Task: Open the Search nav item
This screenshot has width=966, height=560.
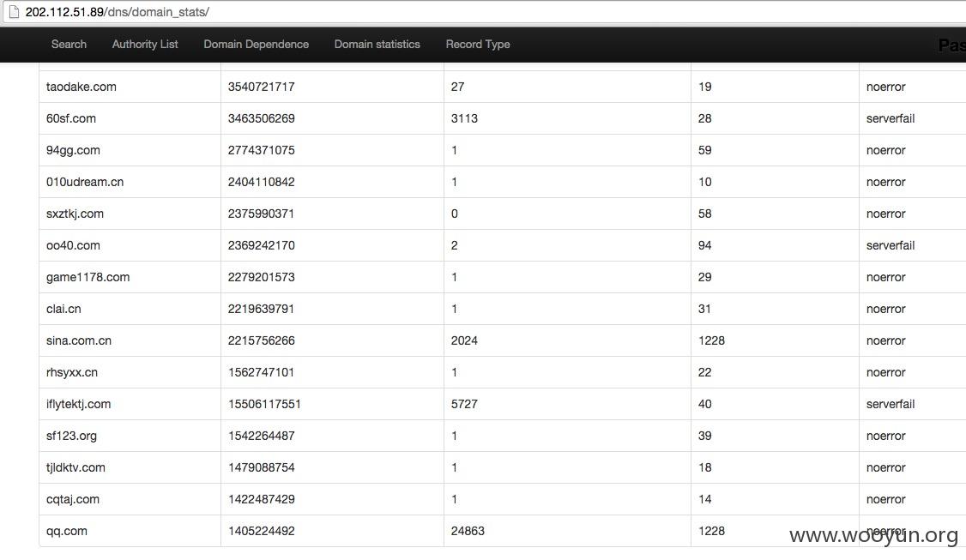Action: [69, 45]
